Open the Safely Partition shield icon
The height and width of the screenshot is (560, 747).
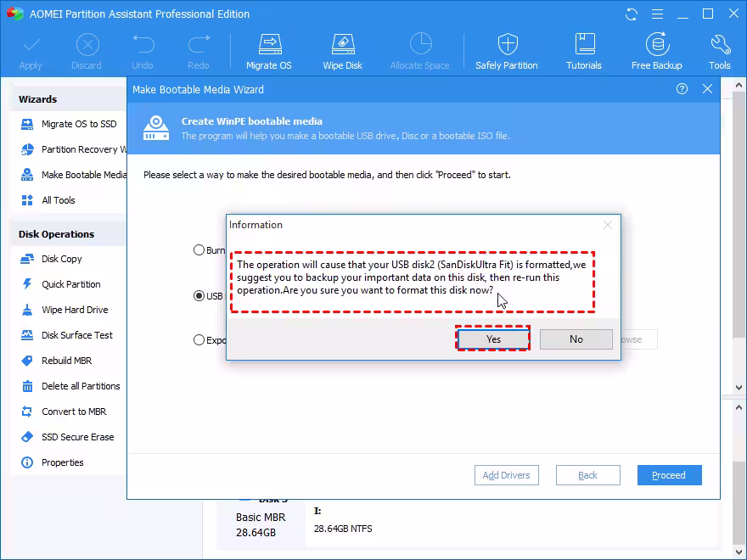point(508,45)
